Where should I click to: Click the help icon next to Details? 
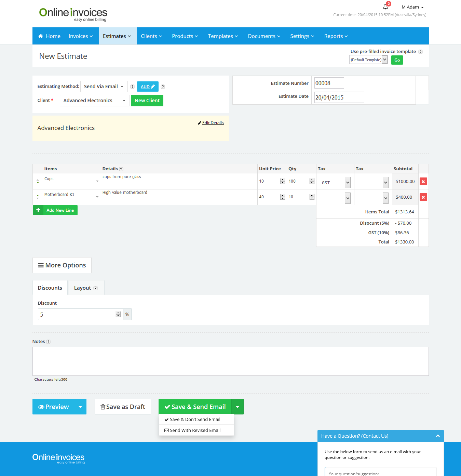[121, 169]
